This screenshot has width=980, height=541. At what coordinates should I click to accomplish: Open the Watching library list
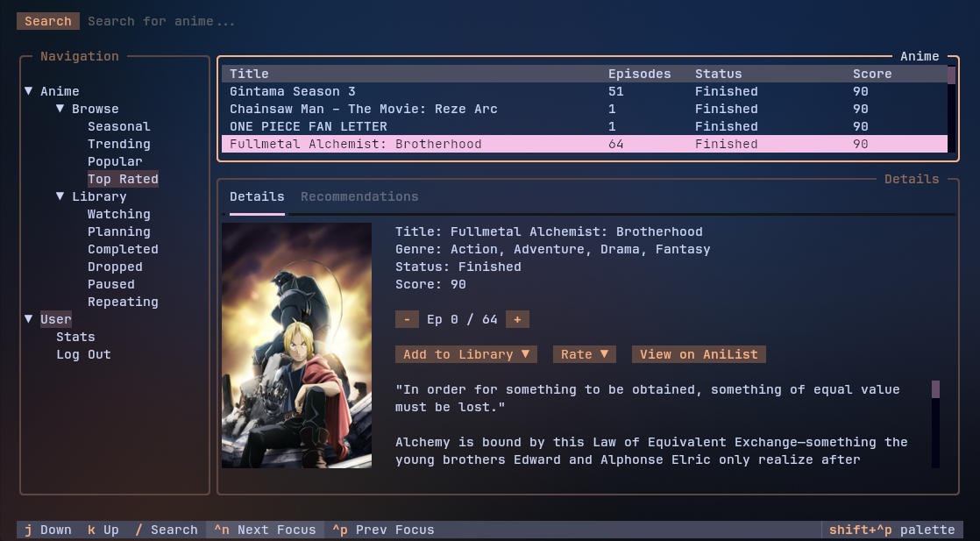[x=118, y=214]
